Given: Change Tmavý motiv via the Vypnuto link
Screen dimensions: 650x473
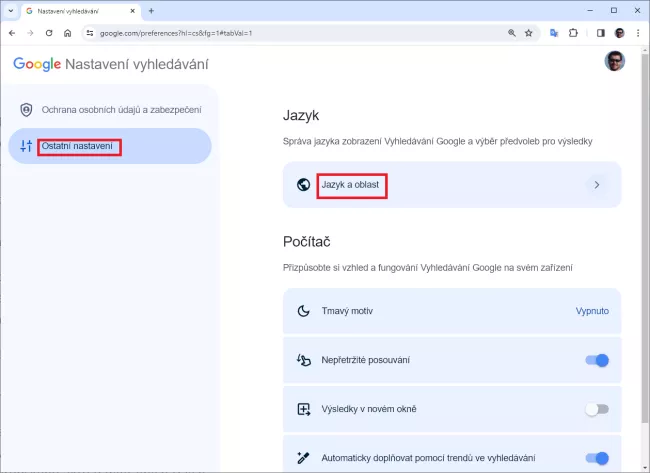Looking at the screenshot, I should pyautogui.click(x=592, y=311).
